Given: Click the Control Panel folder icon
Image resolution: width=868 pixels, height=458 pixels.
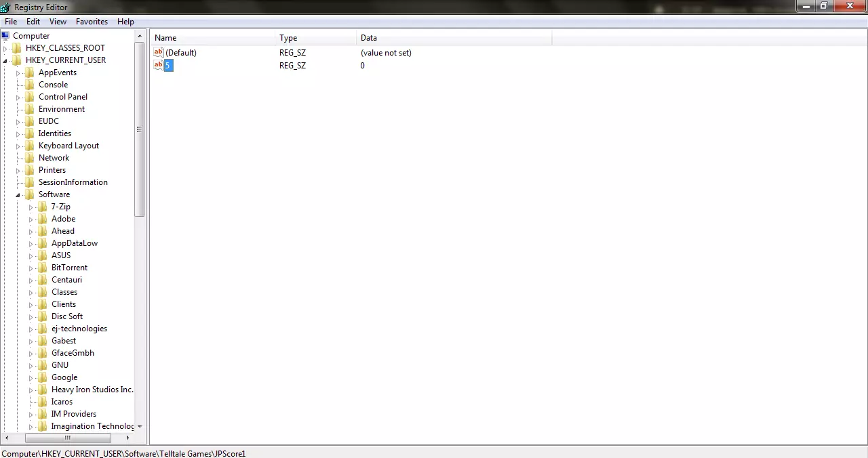Looking at the screenshot, I should click(30, 97).
